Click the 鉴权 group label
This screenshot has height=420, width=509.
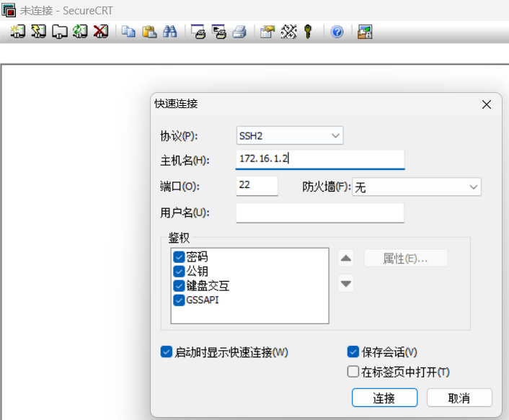point(179,238)
